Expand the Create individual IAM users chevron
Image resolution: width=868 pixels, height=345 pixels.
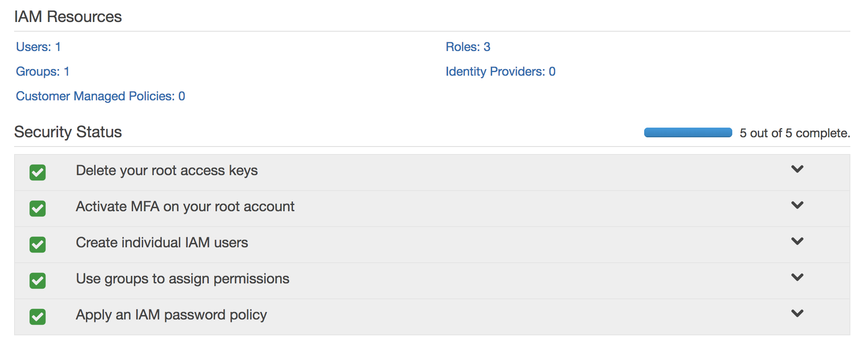tap(797, 241)
